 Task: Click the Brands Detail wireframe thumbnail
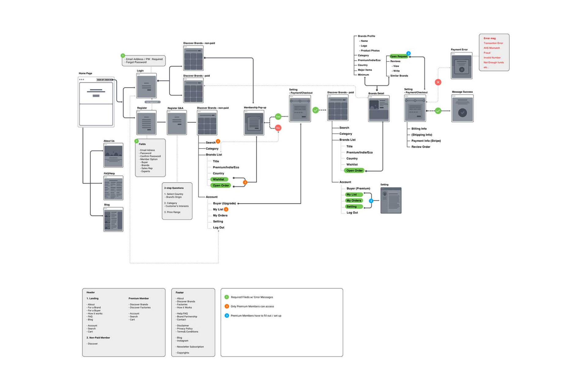click(379, 109)
